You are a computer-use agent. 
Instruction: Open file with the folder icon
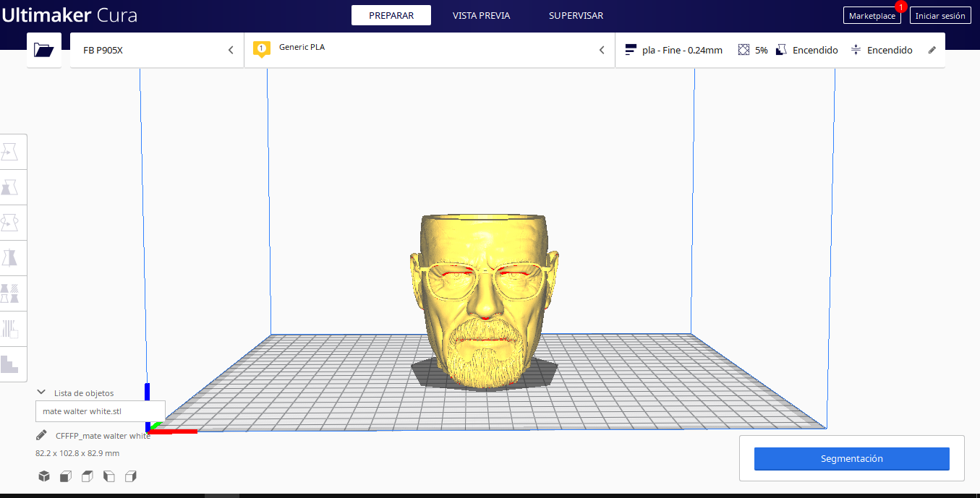[x=44, y=50]
